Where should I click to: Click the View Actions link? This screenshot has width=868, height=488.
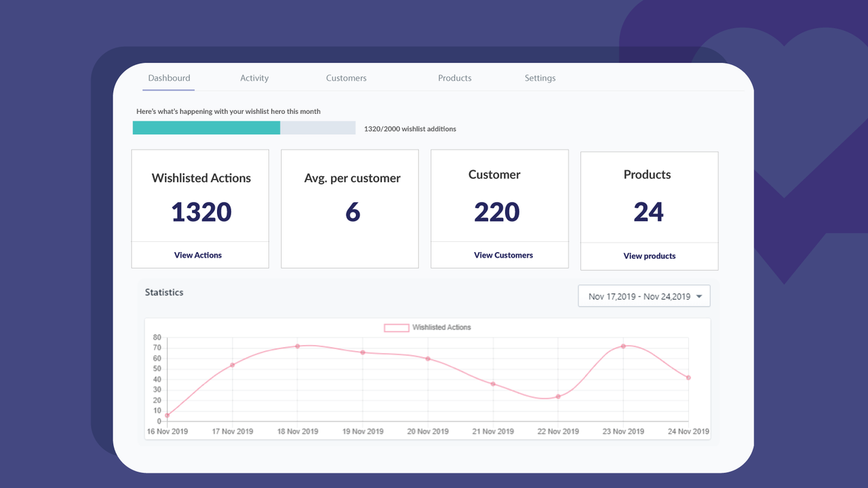(x=198, y=255)
